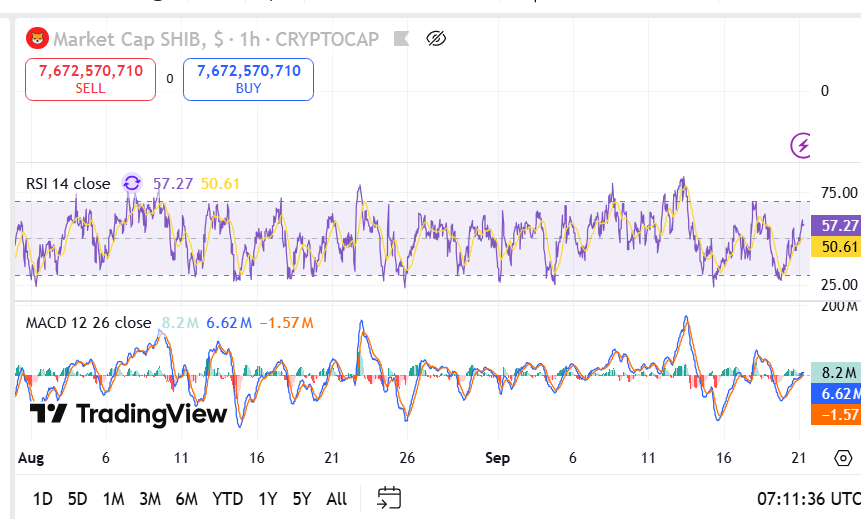Image resolution: width=861 pixels, height=519 pixels.
Task: Click the orange -1.57 MACD scale label
Action: [x=838, y=414]
